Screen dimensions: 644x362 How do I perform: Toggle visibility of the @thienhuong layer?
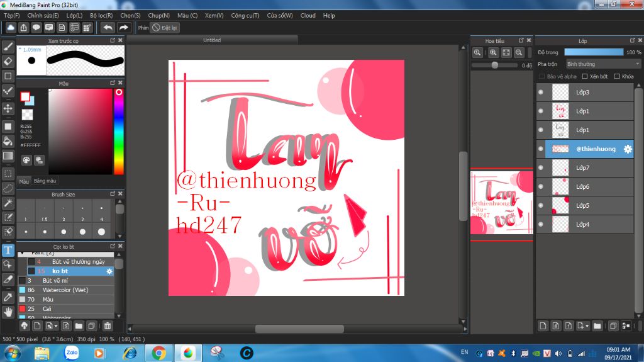tap(540, 149)
